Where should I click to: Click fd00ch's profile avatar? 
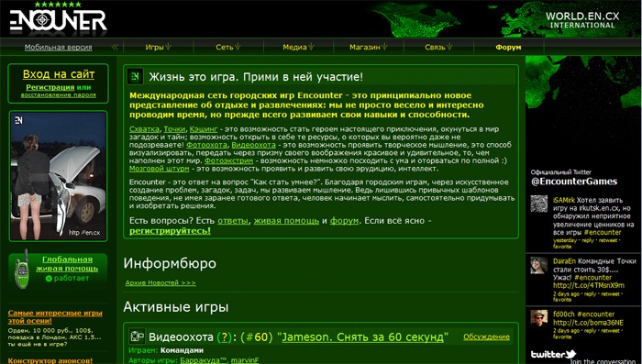539,318
